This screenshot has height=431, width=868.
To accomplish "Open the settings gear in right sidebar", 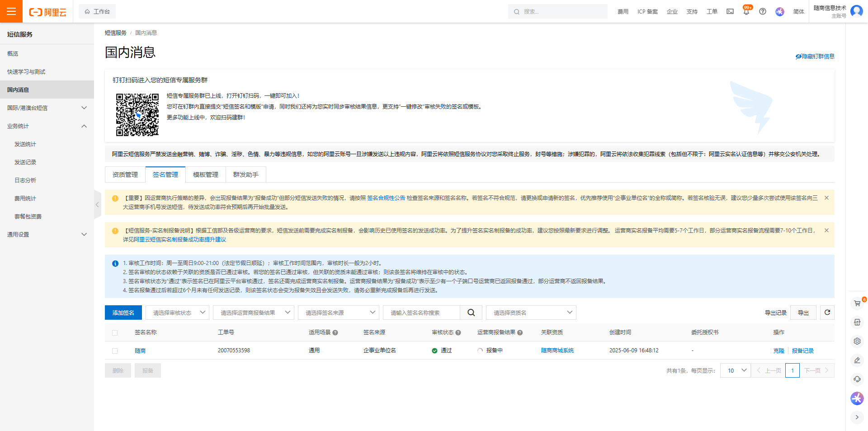I will (857, 341).
